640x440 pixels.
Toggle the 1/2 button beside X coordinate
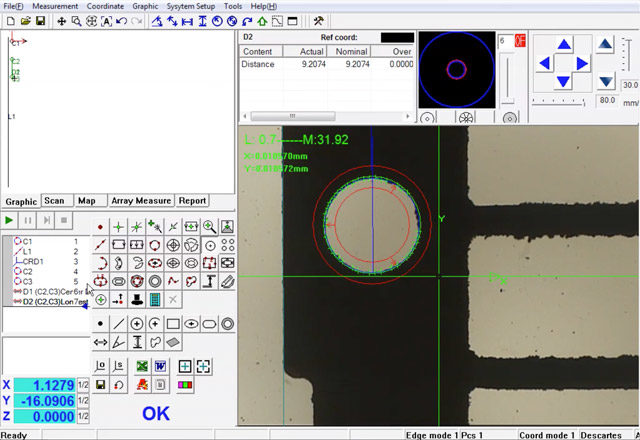[83, 385]
